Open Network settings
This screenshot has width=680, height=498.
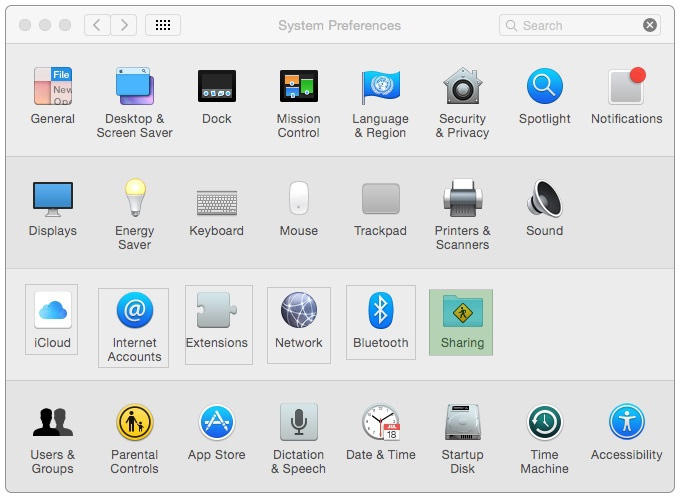click(x=299, y=325)
